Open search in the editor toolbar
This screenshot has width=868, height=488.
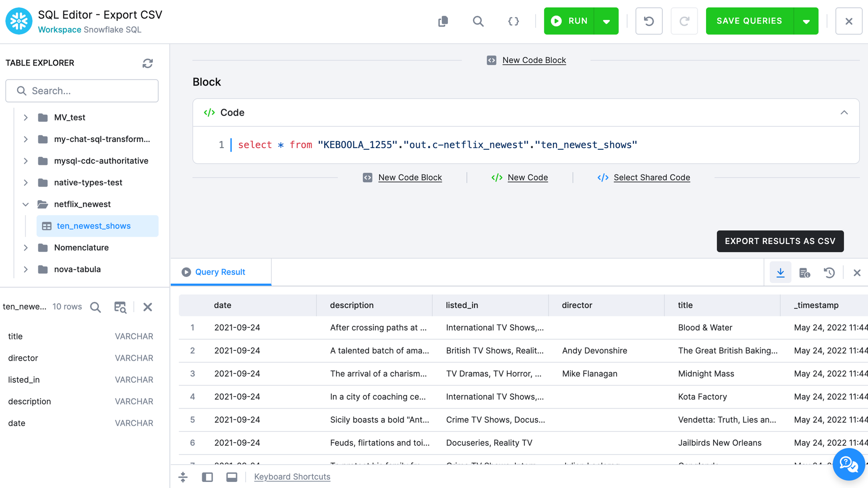tap(478, 21)
